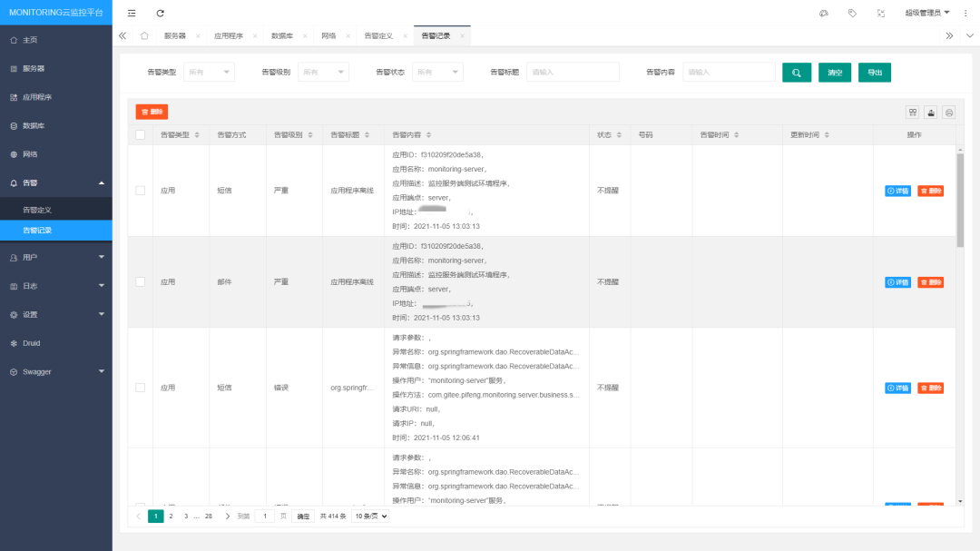
Task: Click the 确定 page jump button
Action: (x=303, y=517)
